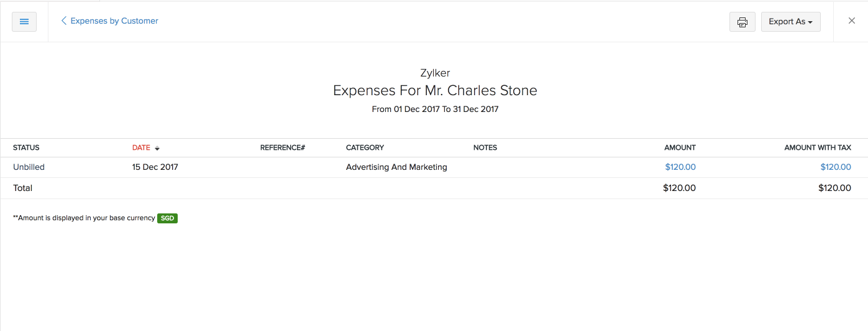Click the CATEGORY column header
The height and width of the screenshot is (331, 868).
[x=365, y=148]
